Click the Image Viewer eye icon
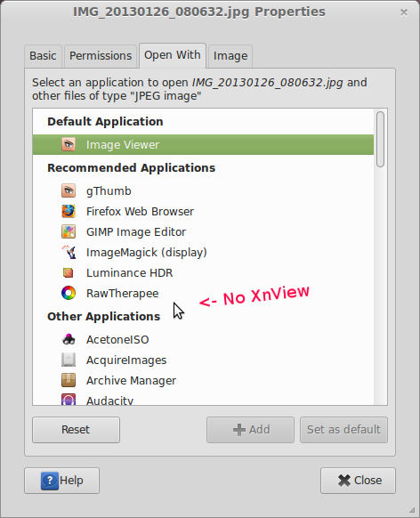The width and height of the screenshot is (420, 518). [x=69, y=144]
